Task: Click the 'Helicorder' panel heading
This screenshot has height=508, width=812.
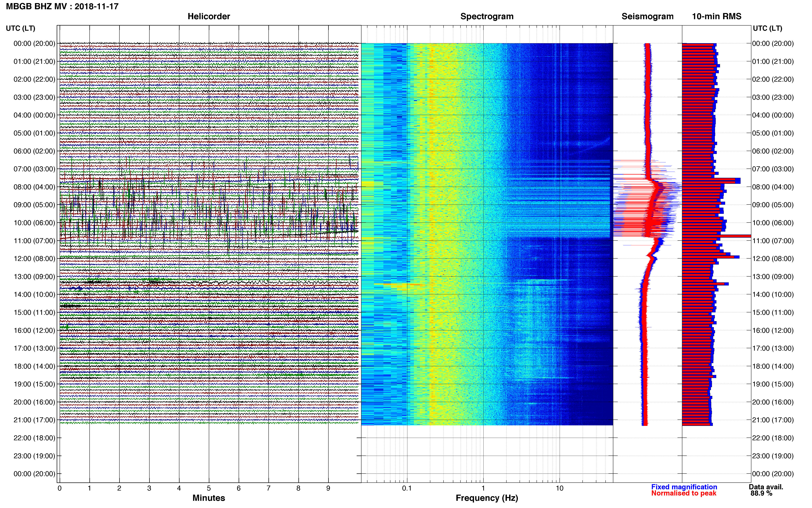Action: click(209, 16)
